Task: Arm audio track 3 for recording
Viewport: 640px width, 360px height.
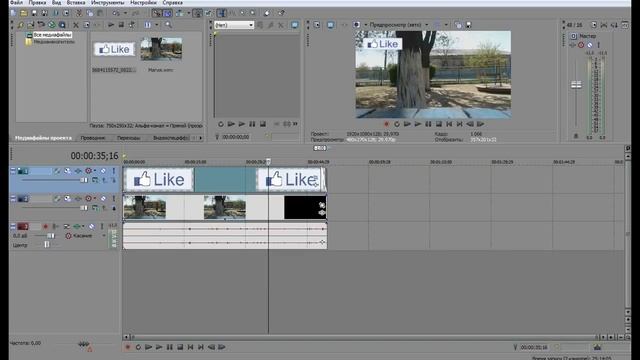Action: coord(45,226)
